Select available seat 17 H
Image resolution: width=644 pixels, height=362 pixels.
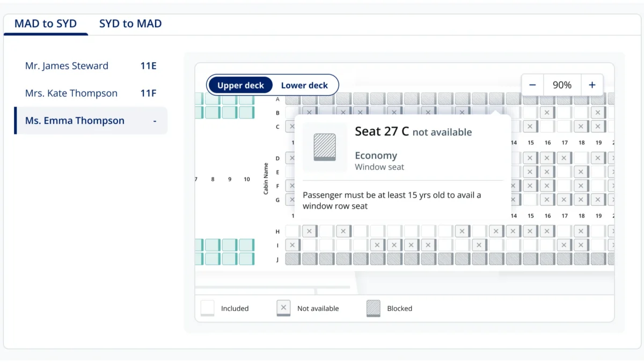[564, 231]
